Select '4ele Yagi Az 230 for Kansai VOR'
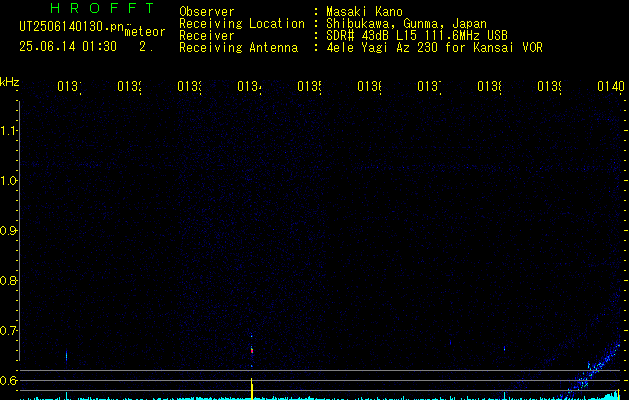Screen dimensions: 629x400 [x=434, y=48]
